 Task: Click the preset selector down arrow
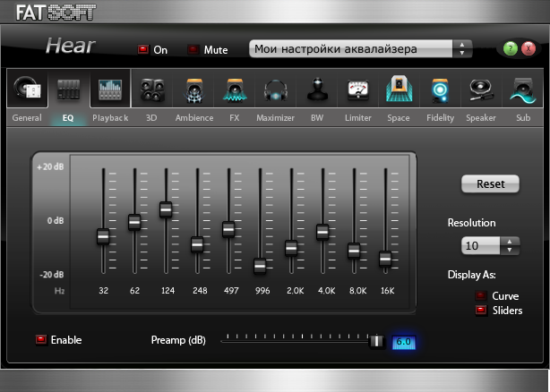click(462, 53)
